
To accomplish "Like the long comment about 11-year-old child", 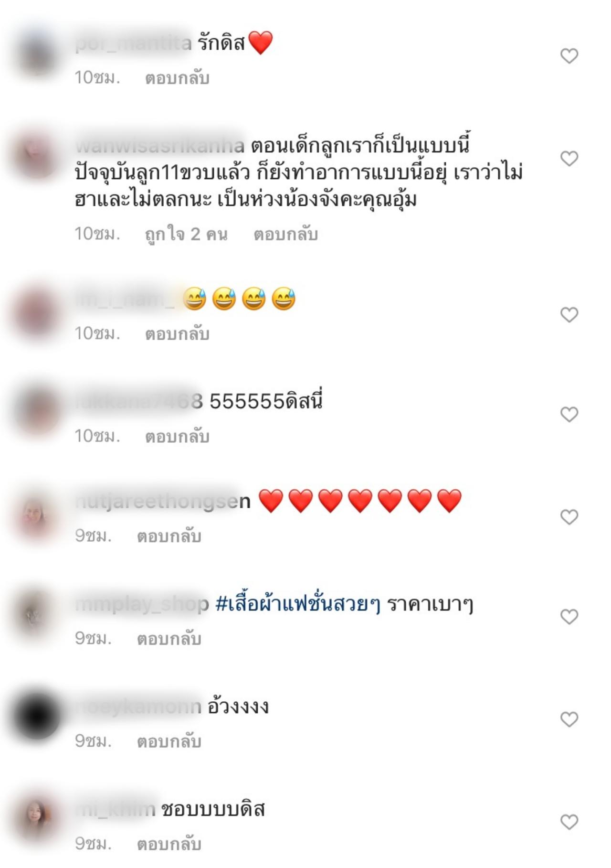I will click(x=569, y=158).
